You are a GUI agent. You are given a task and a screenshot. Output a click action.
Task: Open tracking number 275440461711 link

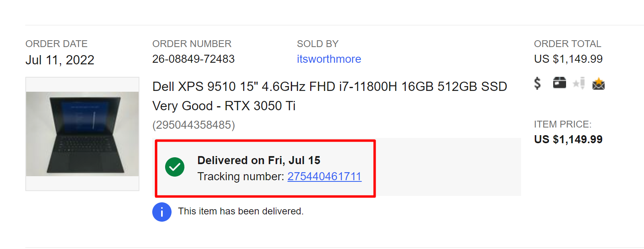pos(324,177)
